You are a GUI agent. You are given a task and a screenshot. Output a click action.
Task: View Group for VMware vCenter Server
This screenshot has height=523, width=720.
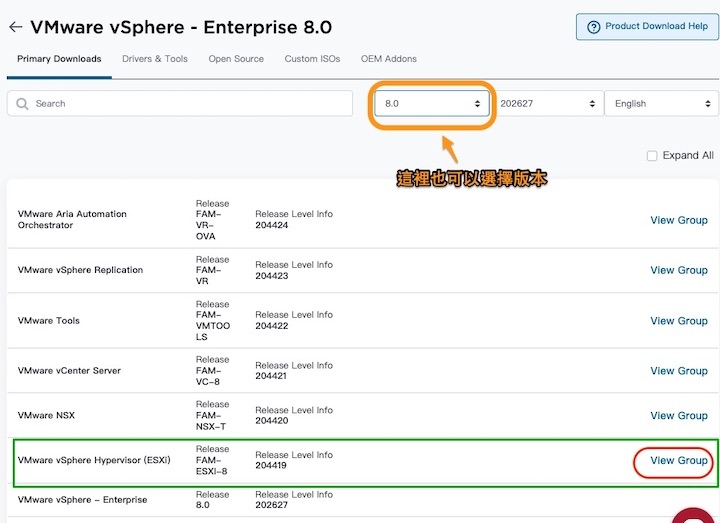click(679, 371)
